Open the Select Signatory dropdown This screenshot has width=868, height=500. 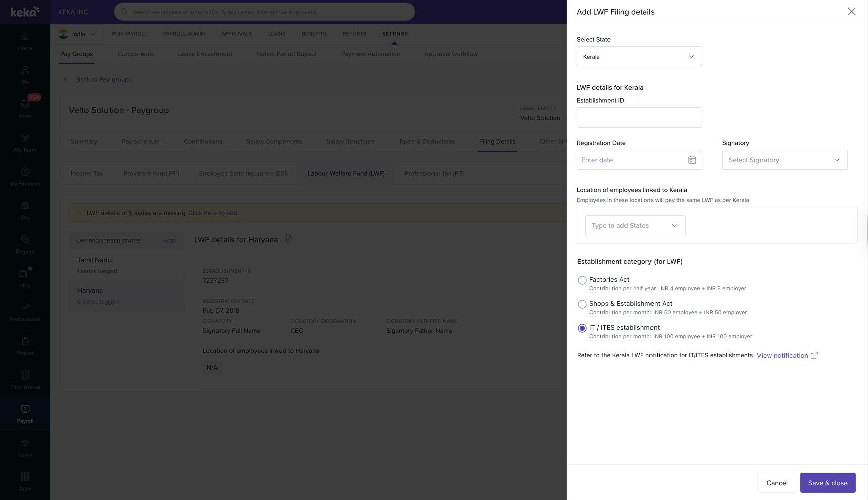[x=784, y=160]
